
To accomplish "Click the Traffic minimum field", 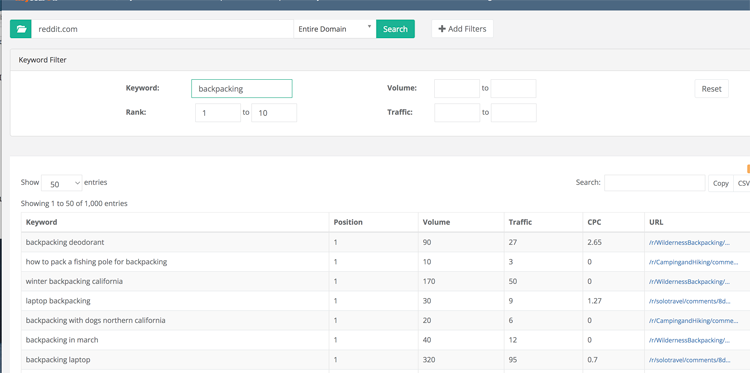I will point(457,113).
